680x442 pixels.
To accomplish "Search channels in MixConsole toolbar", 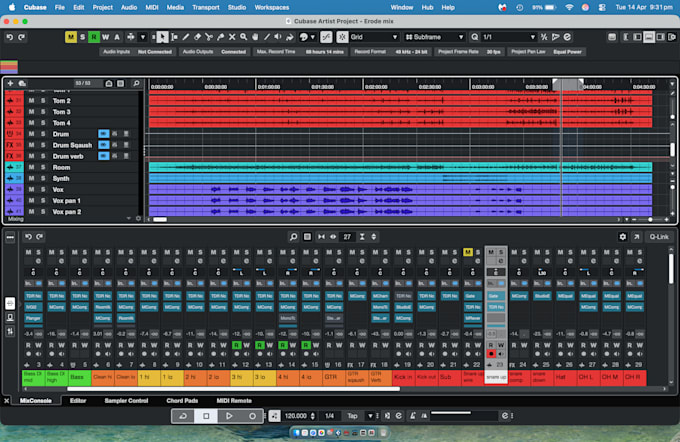I will pyautogui.click(x=294, y=237).
